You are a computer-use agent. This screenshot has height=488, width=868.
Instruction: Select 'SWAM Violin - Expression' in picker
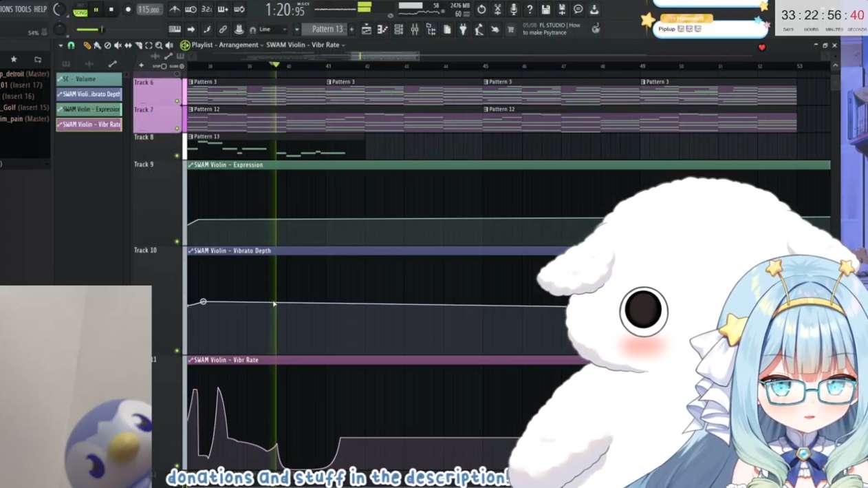pos(89,109)
